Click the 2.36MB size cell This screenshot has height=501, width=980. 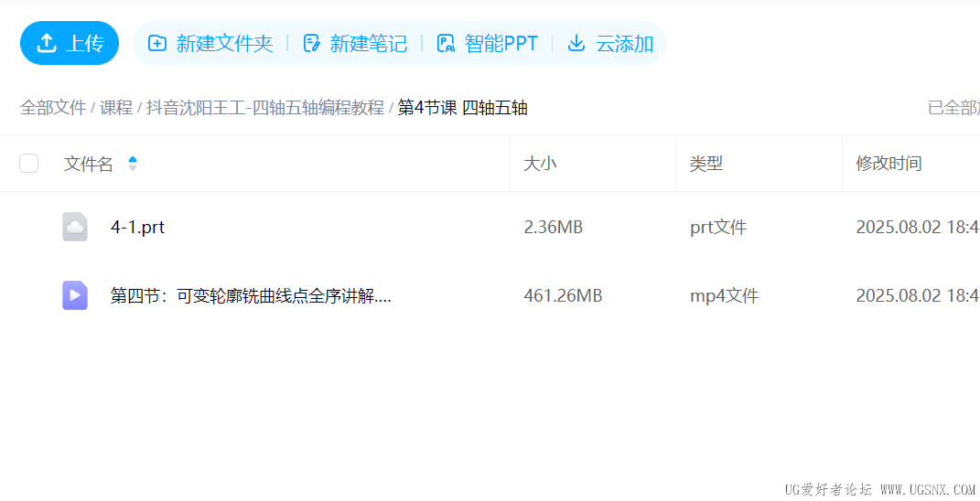(x=553, y=228)
